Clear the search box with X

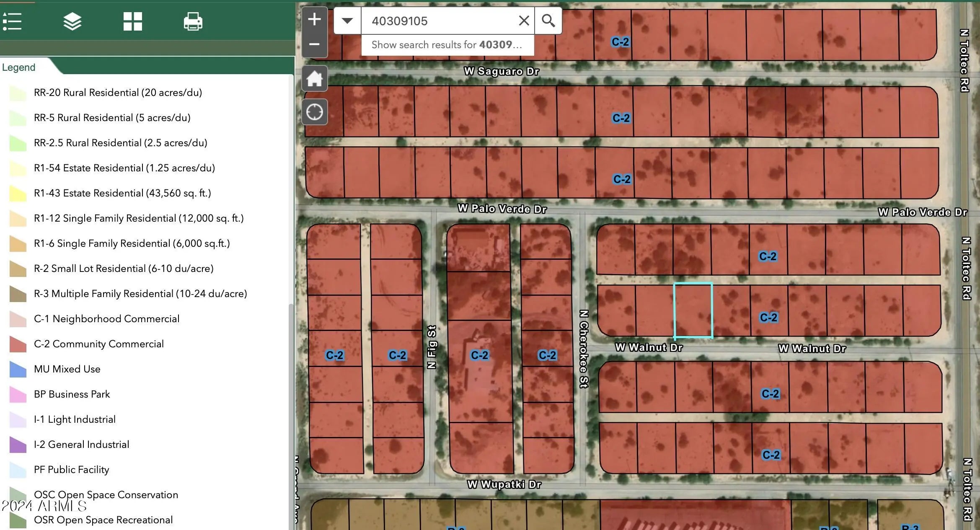tap(524, 21)
